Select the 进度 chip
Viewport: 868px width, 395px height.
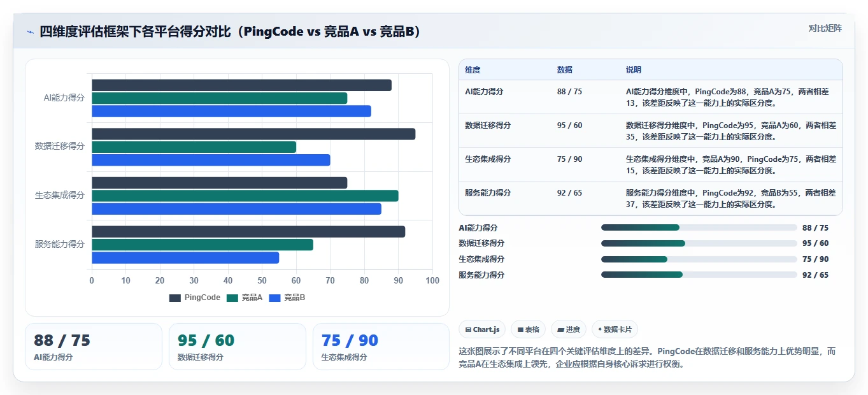(569, 329)
